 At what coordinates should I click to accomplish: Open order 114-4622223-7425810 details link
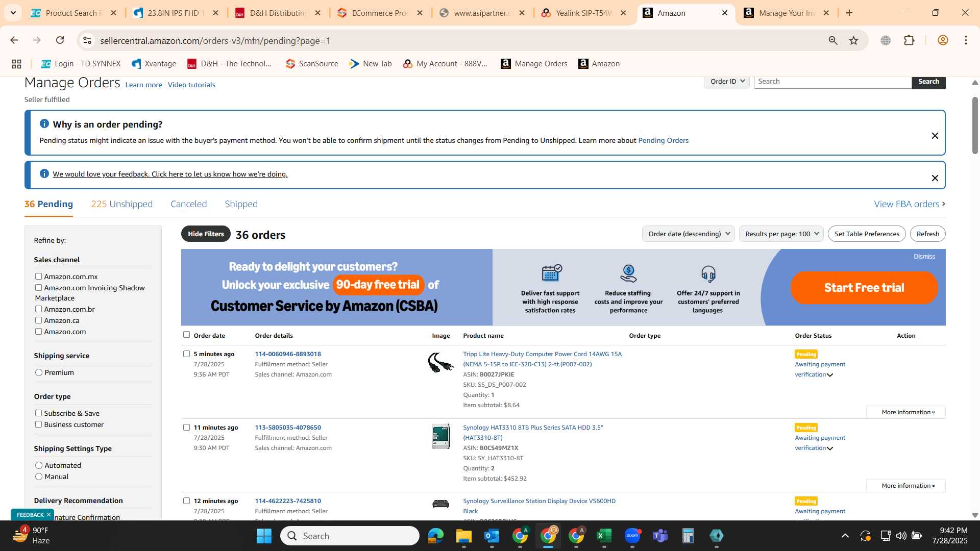point(288,501)
